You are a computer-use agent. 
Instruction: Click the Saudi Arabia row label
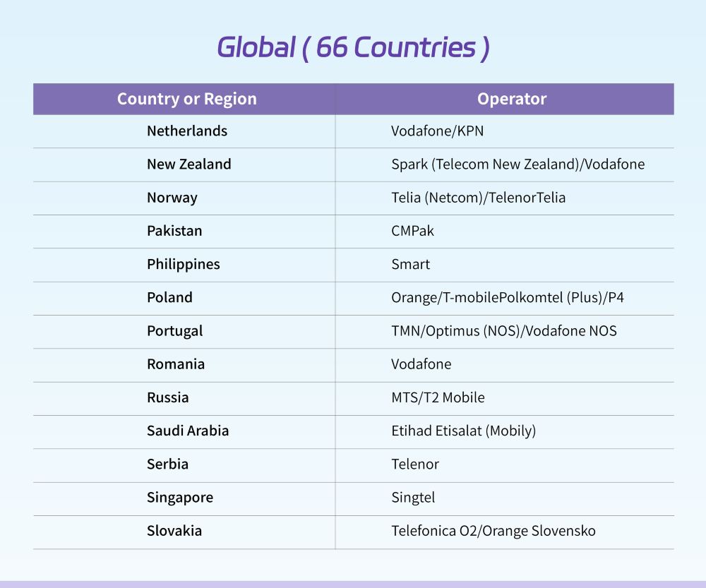(189, 431)
